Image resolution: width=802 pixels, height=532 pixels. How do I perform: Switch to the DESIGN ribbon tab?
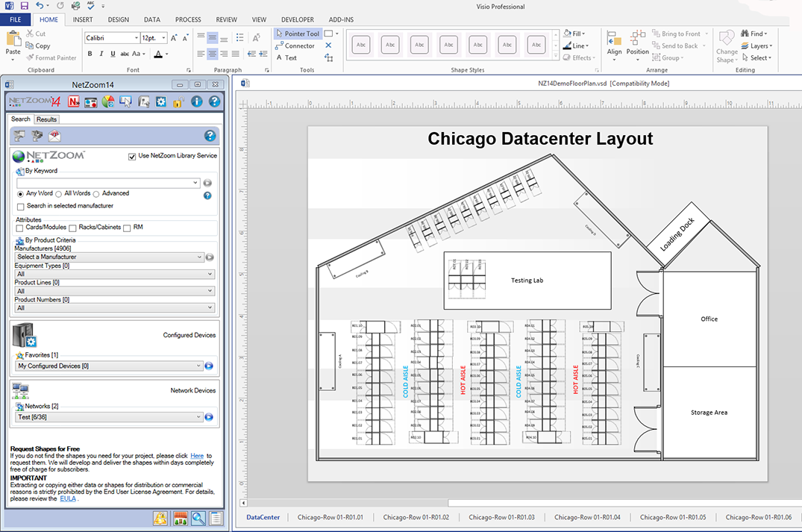tap(118, 19)
